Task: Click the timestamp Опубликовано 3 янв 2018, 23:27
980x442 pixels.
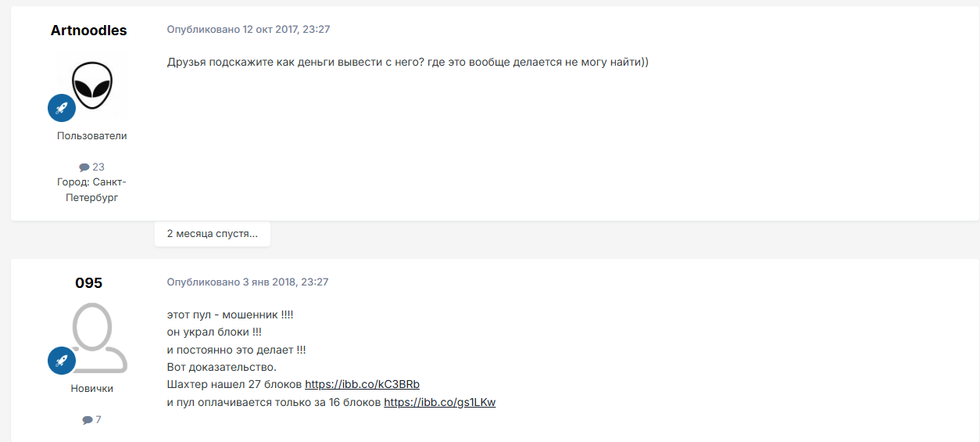Action: [248, 282]
